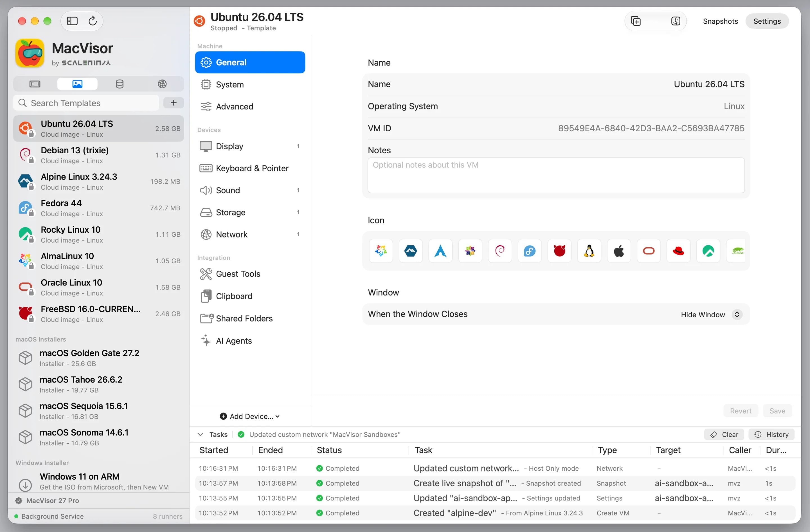Open the storage disks tab
This screenshot has width=810, height=532.
(120, 84)
